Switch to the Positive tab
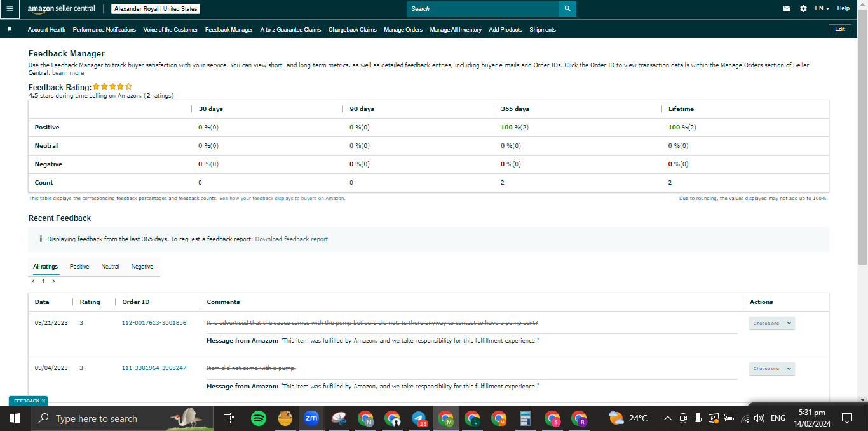Image resolution: width=868 pixels, height=431 pixels. [79, 267]
